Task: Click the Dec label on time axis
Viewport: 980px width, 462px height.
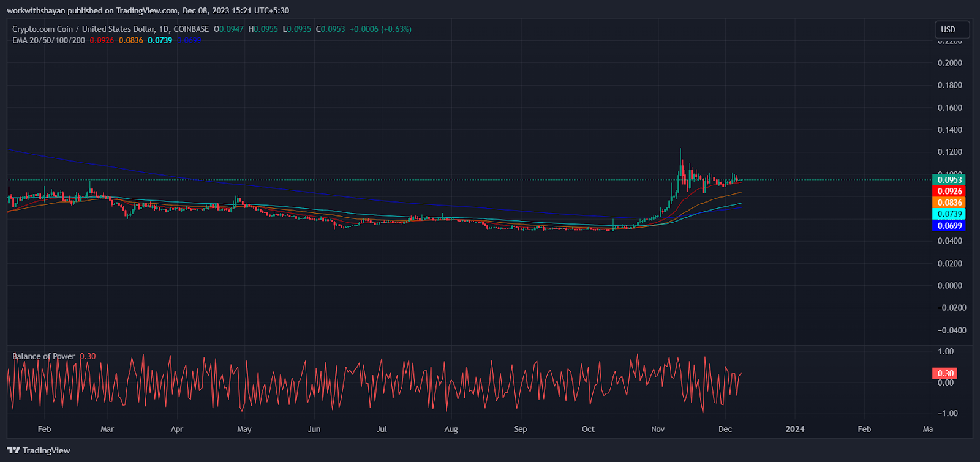Action: tap(725, 429)
